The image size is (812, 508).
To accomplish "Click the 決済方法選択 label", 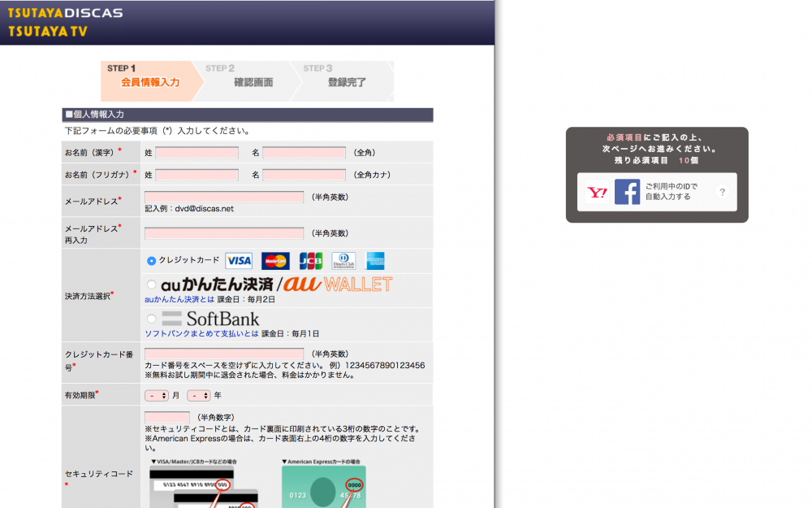I will point(89,296).
